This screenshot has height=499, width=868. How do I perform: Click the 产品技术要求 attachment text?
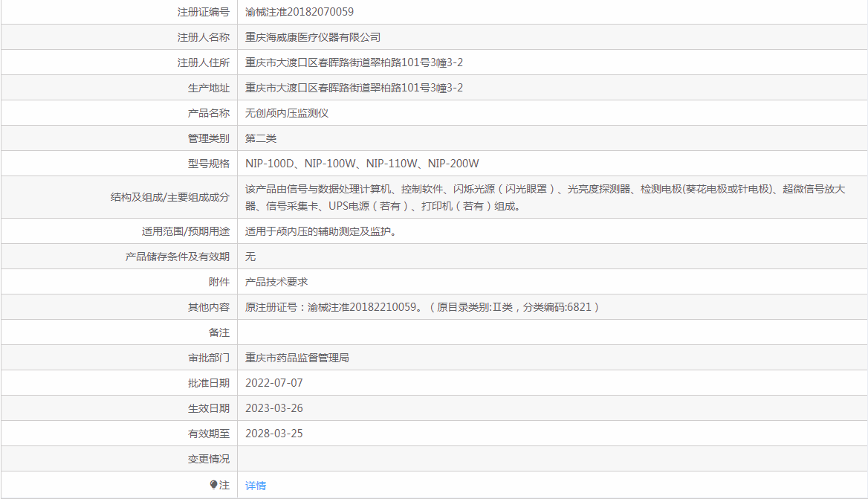(276, 282)
